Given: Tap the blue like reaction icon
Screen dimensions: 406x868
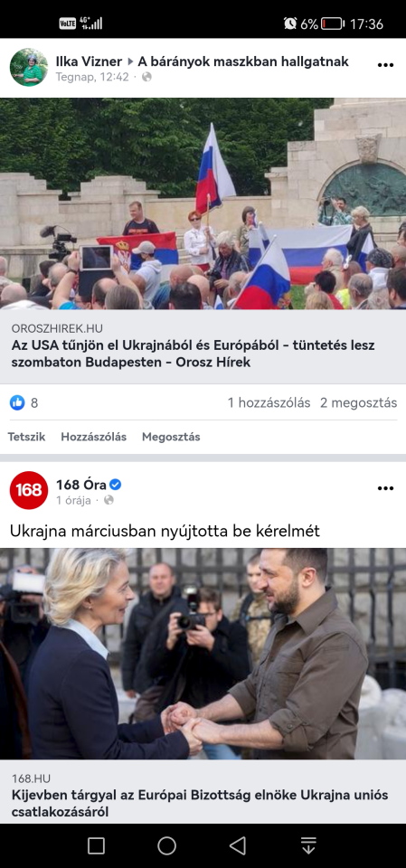Looking at the screenshot, I should tap(17, 402).
